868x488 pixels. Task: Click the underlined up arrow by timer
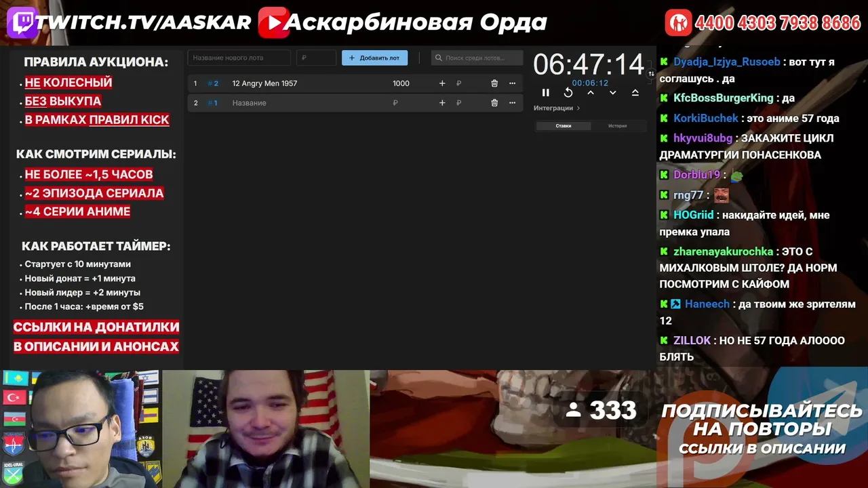(635, 93)
